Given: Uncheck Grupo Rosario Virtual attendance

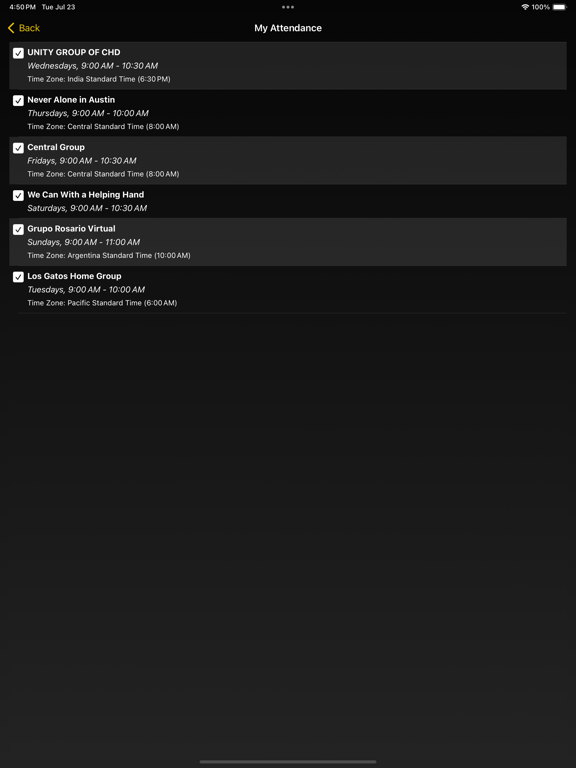Looking at the screenshot, I should tap(18, 229).
